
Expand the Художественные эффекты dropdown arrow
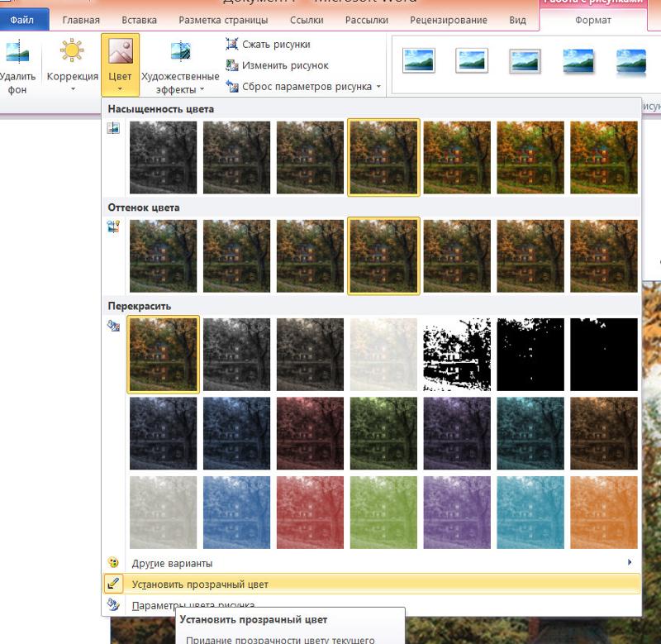click(x=202, y=89)
